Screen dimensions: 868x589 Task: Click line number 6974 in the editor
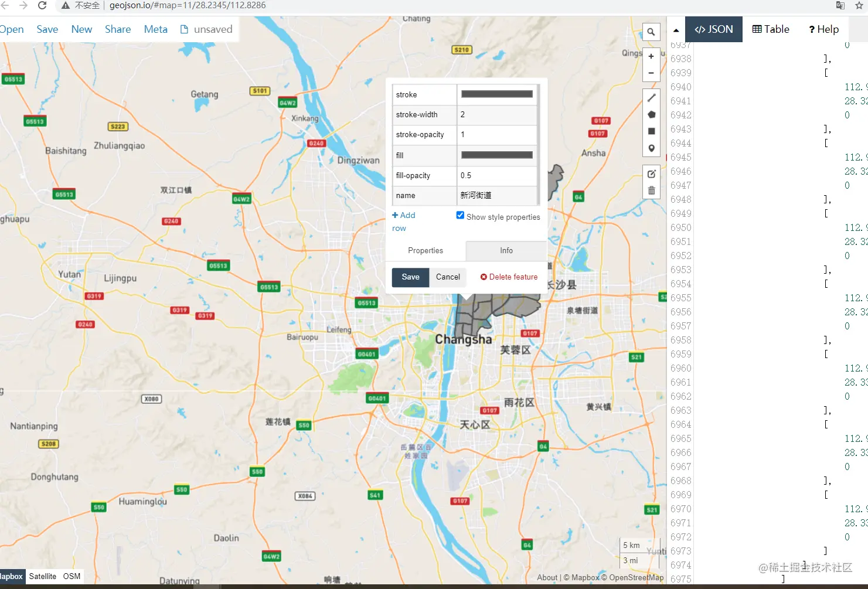pyautogui.click(x=681, y=565)
